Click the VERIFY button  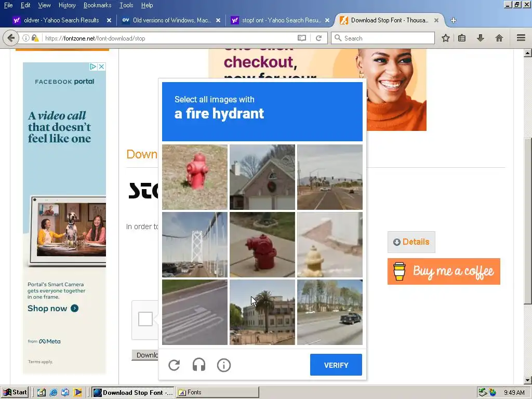click(x=336, y=365)
